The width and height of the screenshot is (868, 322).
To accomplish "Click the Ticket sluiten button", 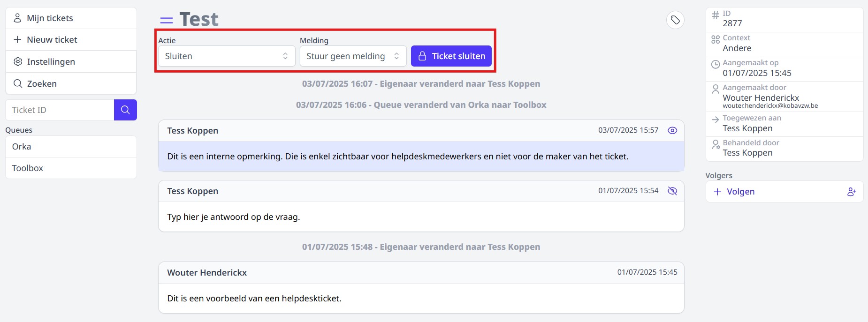I will click(x=451, y=56).
